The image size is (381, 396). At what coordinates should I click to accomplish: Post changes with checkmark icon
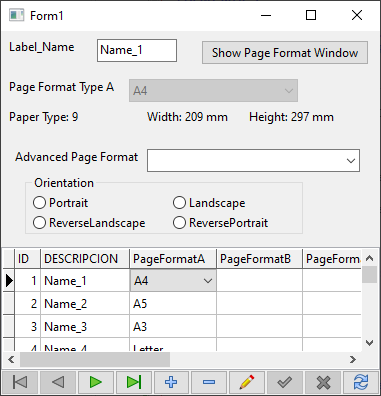click(284, 382)
